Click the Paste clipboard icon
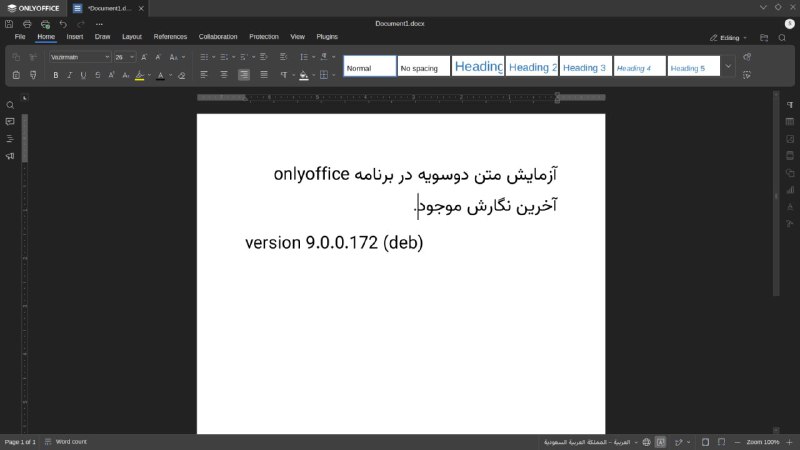Screen dimensions: 800x450 16,75
